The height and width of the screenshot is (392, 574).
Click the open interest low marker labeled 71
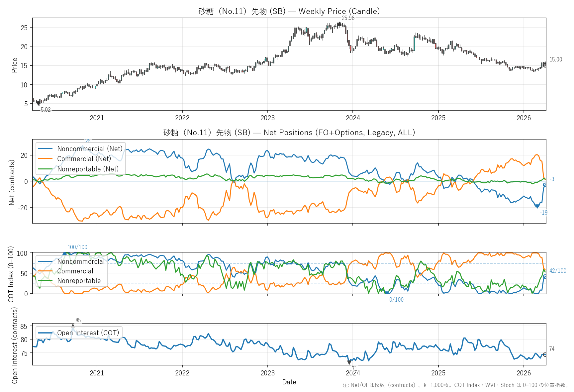(x=349, y=362)
